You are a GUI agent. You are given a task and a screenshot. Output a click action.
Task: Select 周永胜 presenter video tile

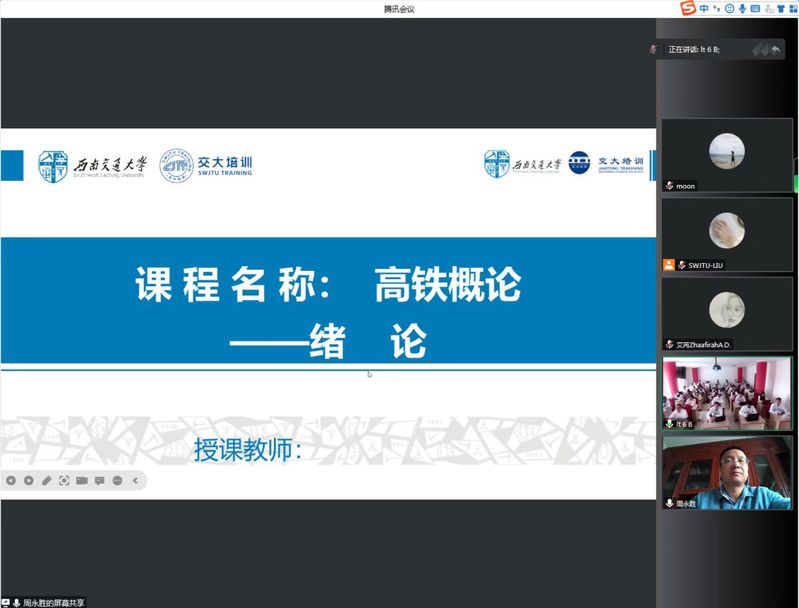tap(726, 471)
